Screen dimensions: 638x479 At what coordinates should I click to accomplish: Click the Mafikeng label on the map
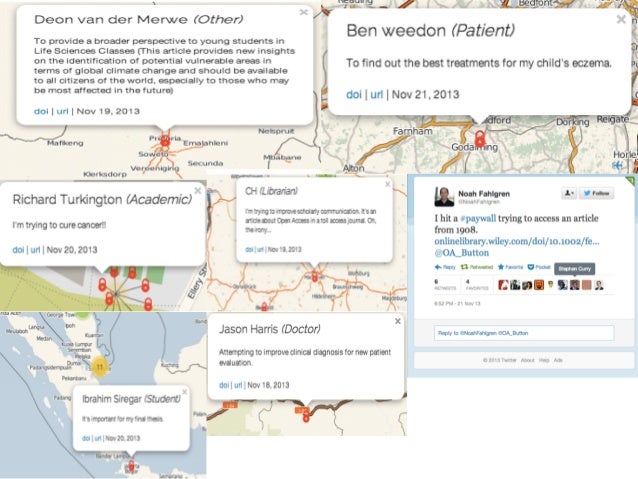(x=65, y=143)
